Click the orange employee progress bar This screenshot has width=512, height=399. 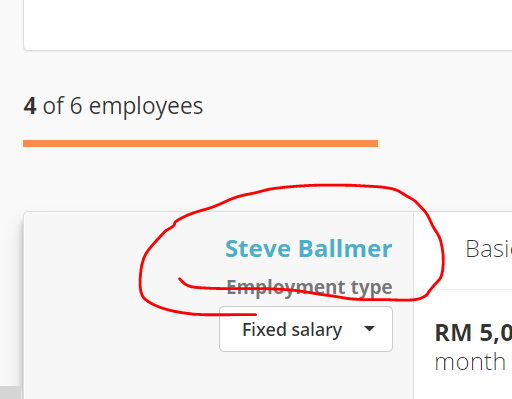coord(200,144)
